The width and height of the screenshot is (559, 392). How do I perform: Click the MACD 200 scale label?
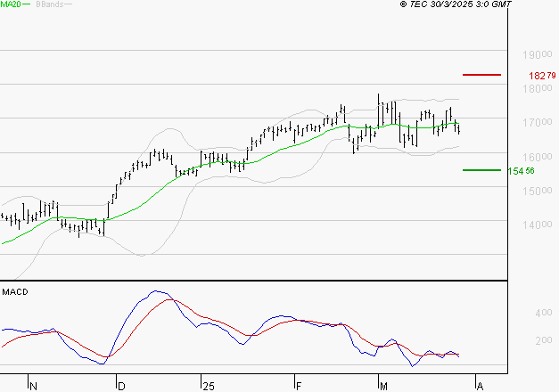(x=544, y=340)
